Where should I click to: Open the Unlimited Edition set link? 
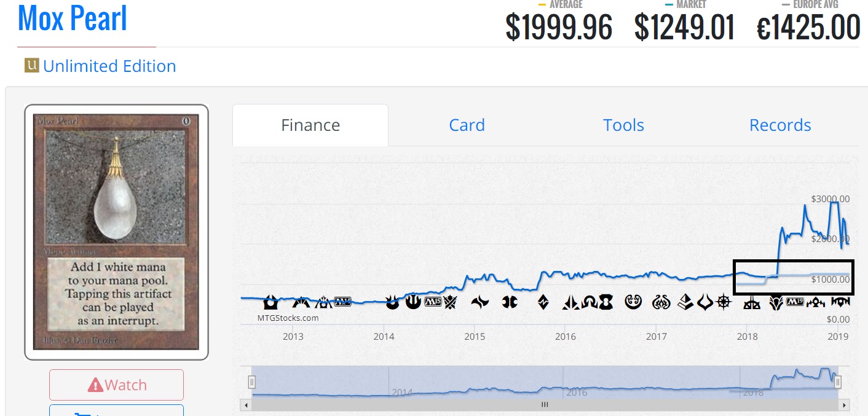pyautogui.click(x=109, y=66)
